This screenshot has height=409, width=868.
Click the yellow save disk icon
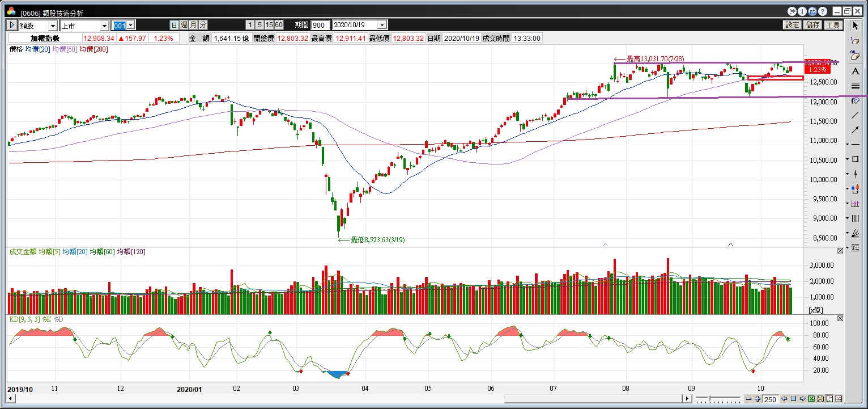820,399
